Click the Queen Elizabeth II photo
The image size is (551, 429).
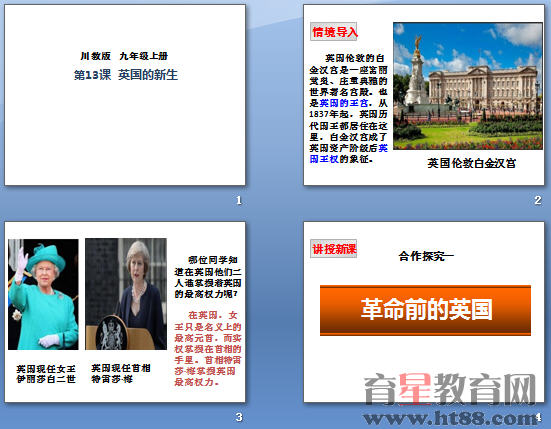tap(43, 294)
